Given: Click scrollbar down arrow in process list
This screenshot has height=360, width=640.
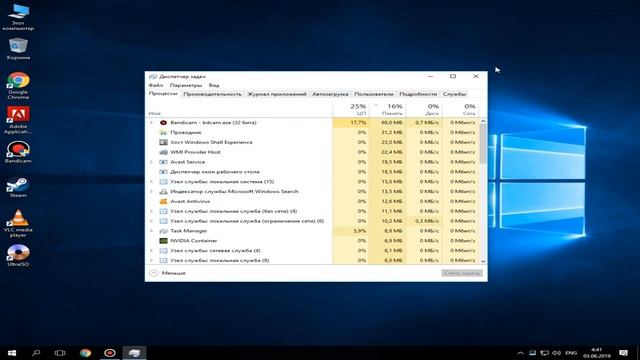Looking at the screenshot, I should tap(483, 261).
